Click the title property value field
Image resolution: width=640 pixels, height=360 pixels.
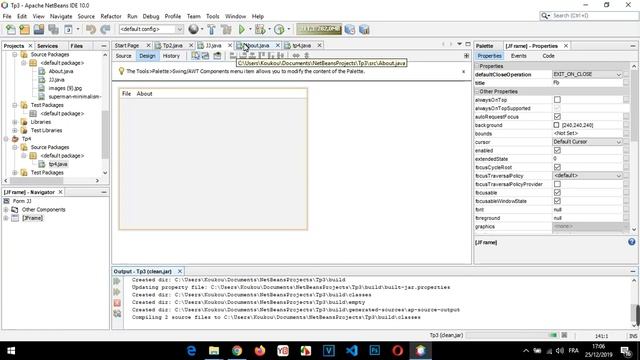[587, 83]
